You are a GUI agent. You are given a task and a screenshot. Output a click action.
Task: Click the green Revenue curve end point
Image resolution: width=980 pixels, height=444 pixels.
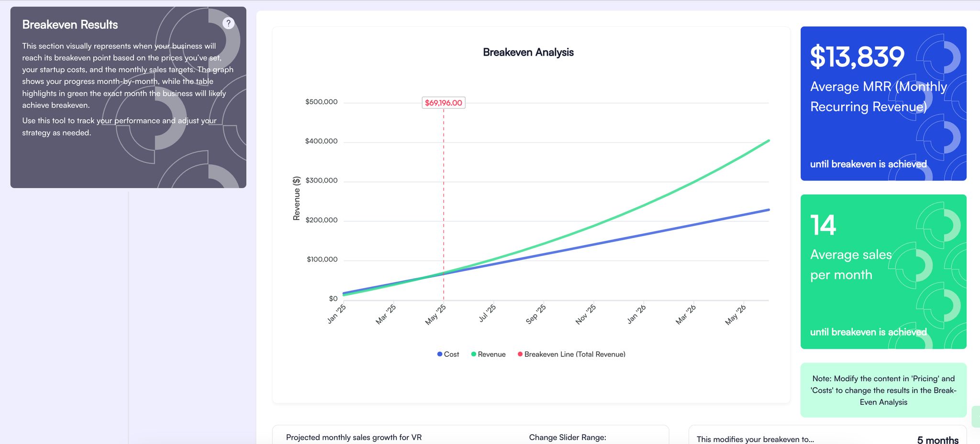(768, 141)
